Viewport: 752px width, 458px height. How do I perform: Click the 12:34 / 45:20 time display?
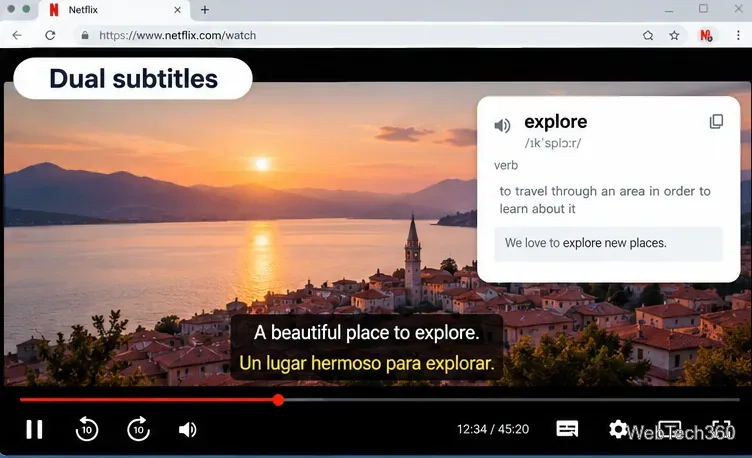pos(493,429)
